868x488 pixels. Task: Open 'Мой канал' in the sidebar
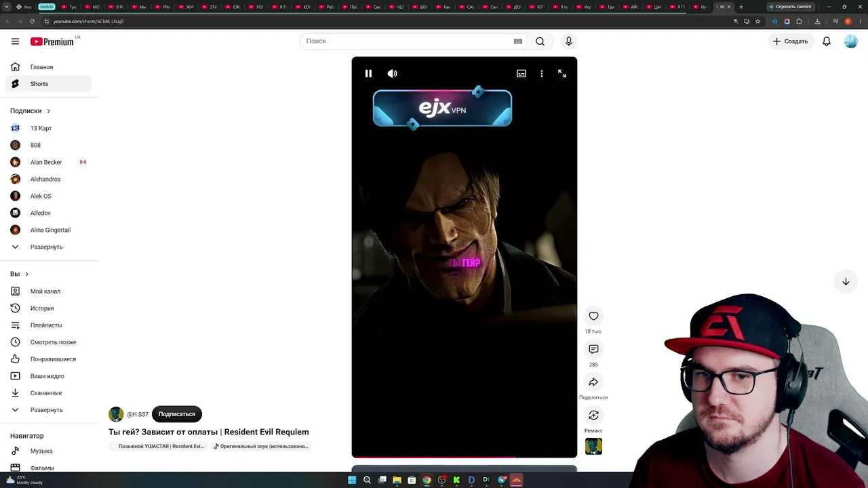coord(48,291)
